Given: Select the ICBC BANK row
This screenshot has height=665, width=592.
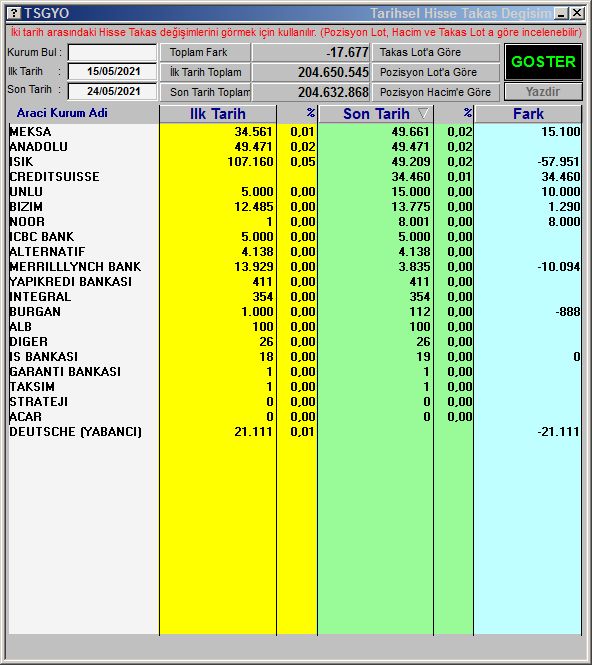Looking at the screenshot, I should [x=295, y=237].
